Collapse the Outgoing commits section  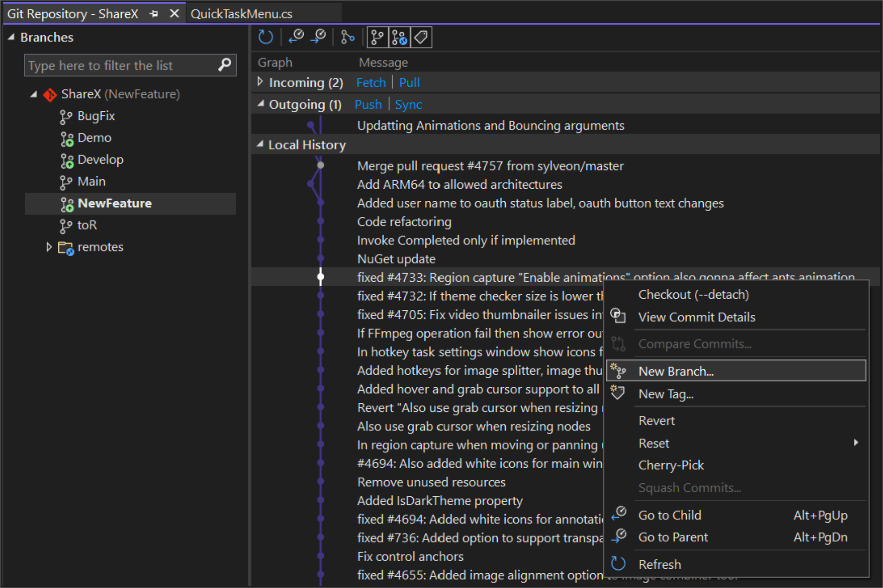[x=257, y=104]
